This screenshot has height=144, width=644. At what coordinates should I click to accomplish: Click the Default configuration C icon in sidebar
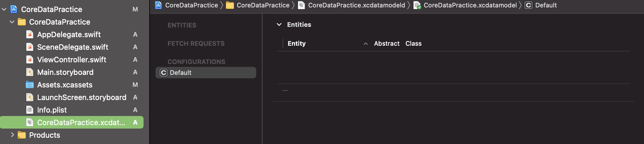click(x=163, y=73)
